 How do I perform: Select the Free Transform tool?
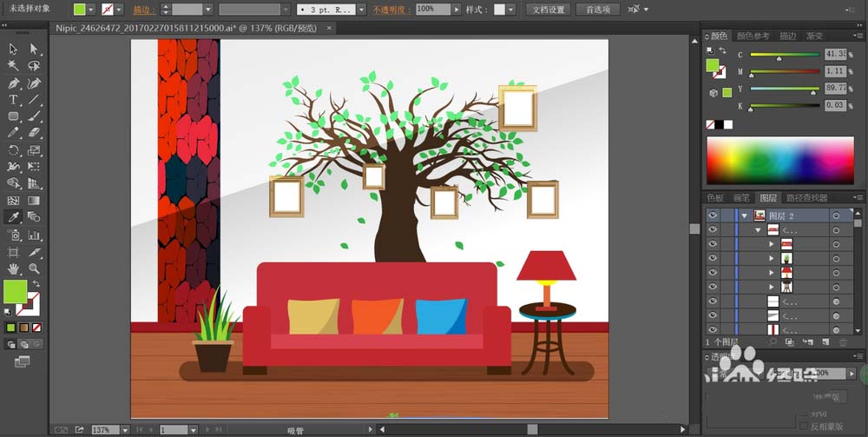[x=34, y=167]
